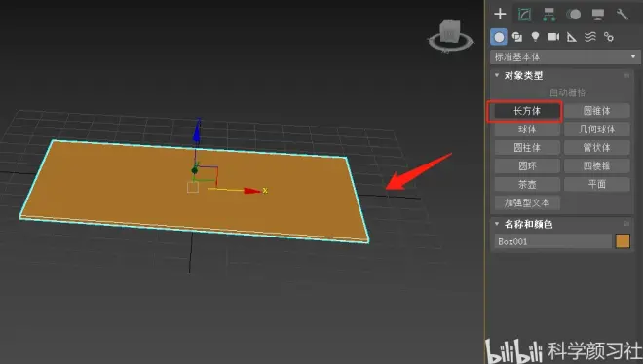Select the Cameras category icon
643x364 pixels.
point(553,37)
